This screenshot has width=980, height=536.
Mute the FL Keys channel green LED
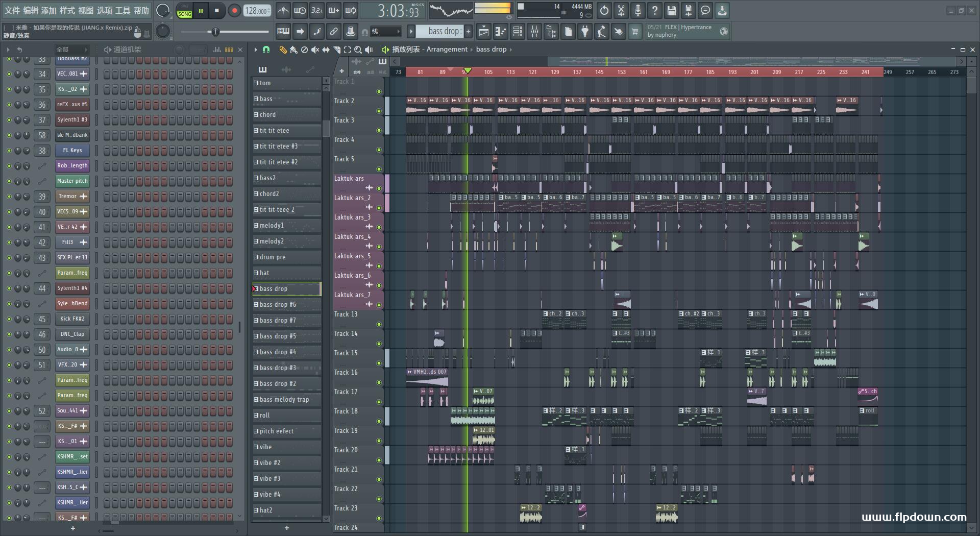click(x=9, y=151)
